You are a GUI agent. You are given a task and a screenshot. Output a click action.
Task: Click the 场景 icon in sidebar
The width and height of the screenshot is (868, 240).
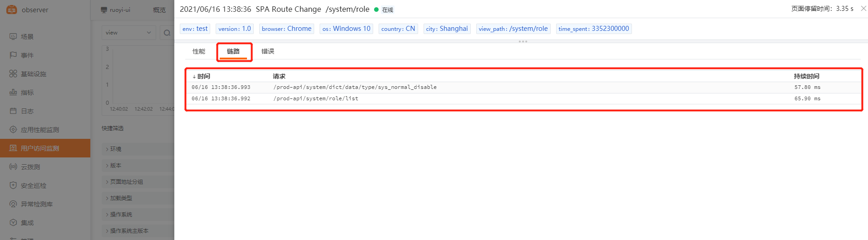point(13,36)
